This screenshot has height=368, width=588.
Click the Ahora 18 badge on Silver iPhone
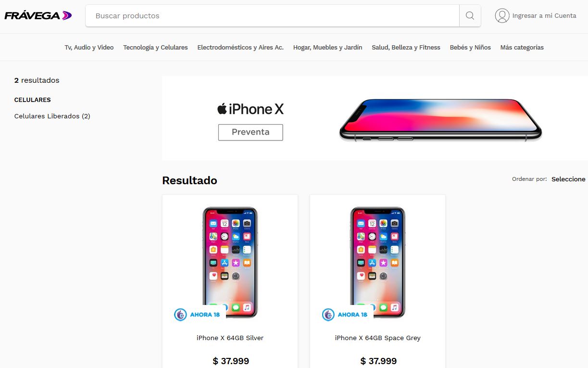click(x=198, y=315)
